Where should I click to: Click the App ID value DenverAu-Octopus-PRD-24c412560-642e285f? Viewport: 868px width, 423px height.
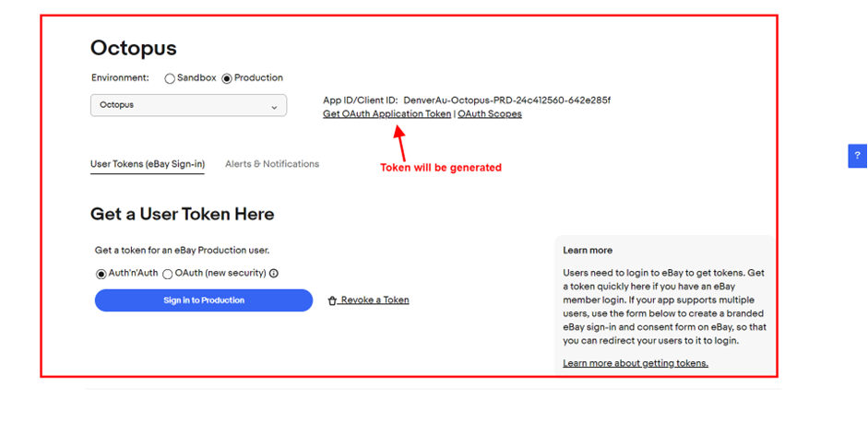pos(507,100)
